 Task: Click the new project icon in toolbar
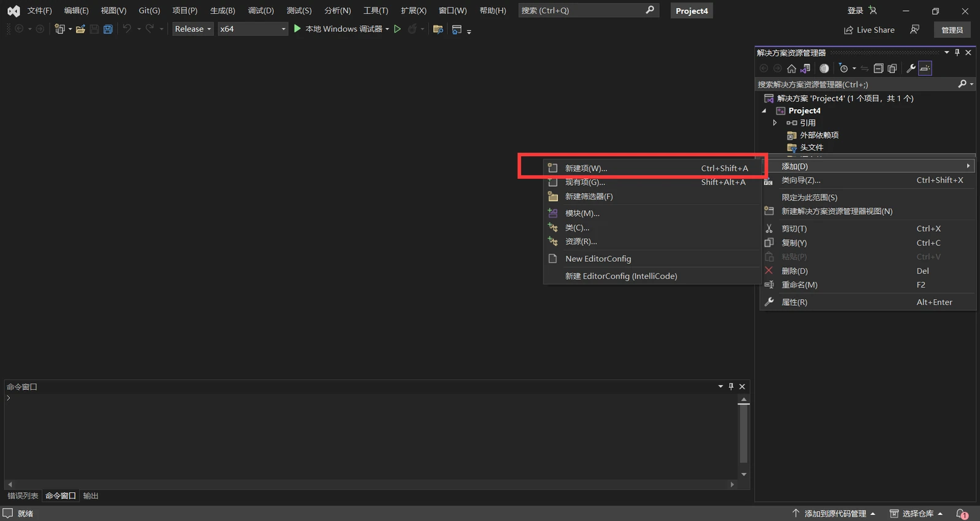click(x=59, y=29)
